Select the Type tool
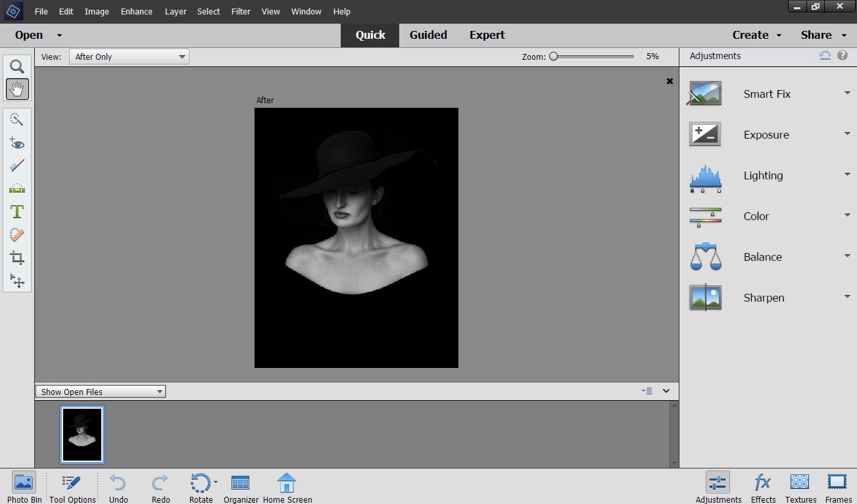 coord(17,212)
